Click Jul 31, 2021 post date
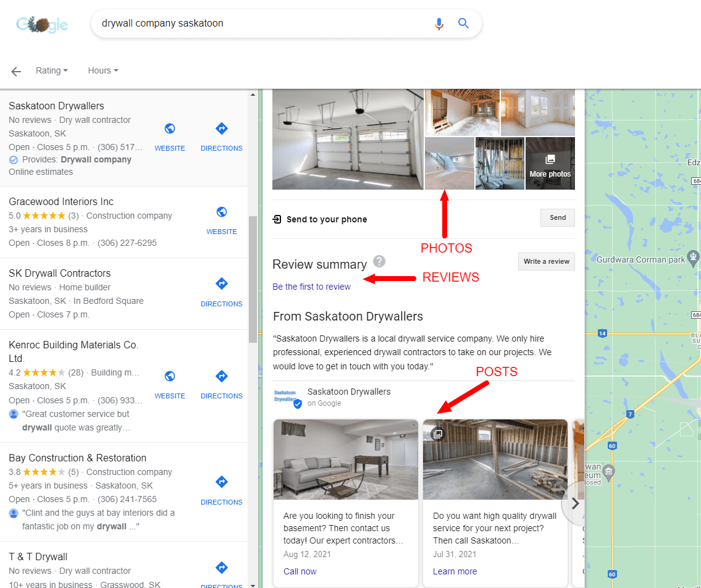The height and width of the screenshot is (588, 701). pyautogui.click(x=454, y=555)
